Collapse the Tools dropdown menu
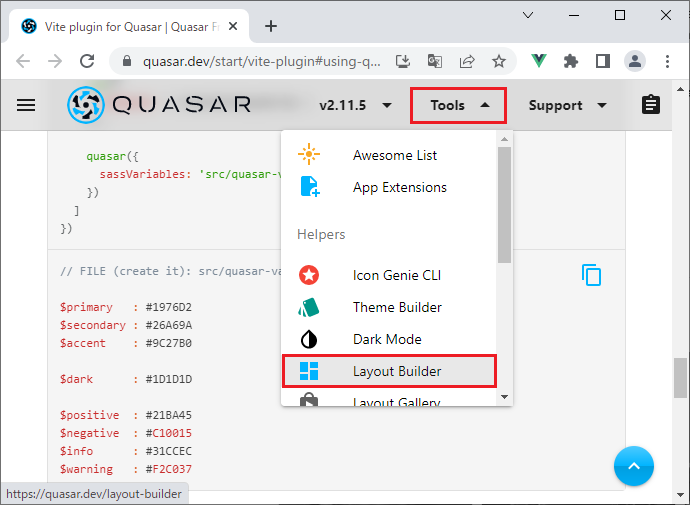 pyautogui.click(x=458, y=106)
